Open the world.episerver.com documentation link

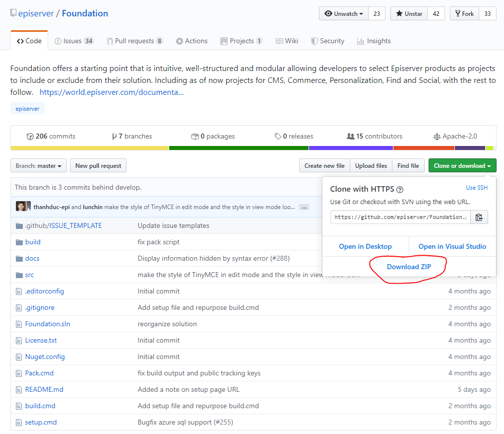[x=112, y=92]
